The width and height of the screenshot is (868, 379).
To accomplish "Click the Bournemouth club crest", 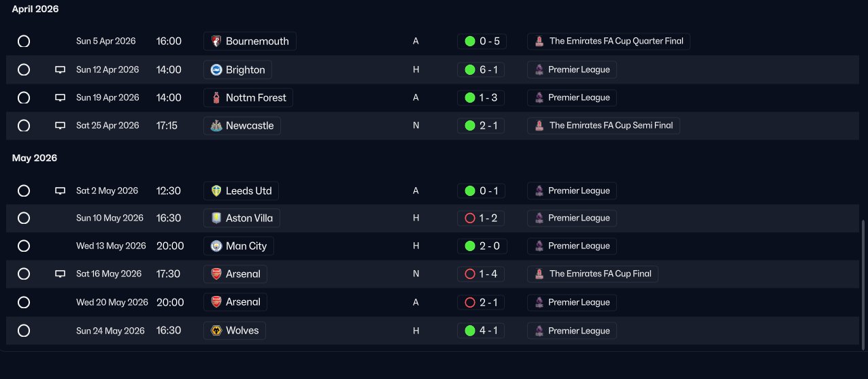I will tap(216, 41).
